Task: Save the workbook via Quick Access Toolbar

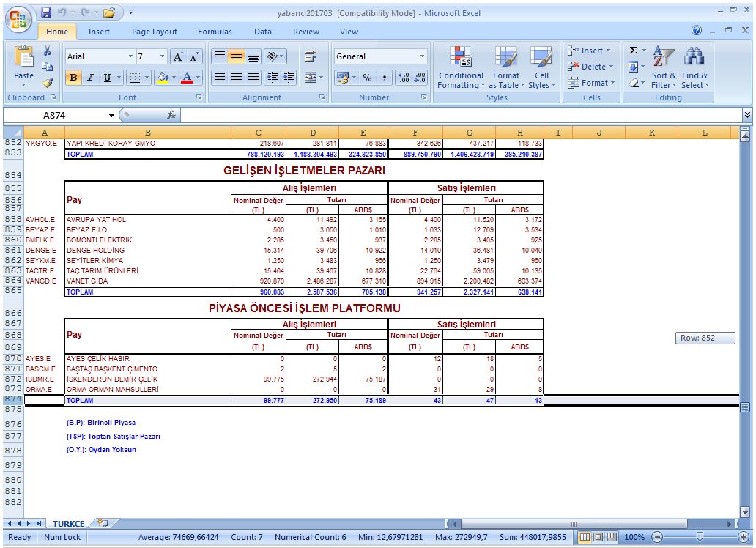Action: coord(46,12)
